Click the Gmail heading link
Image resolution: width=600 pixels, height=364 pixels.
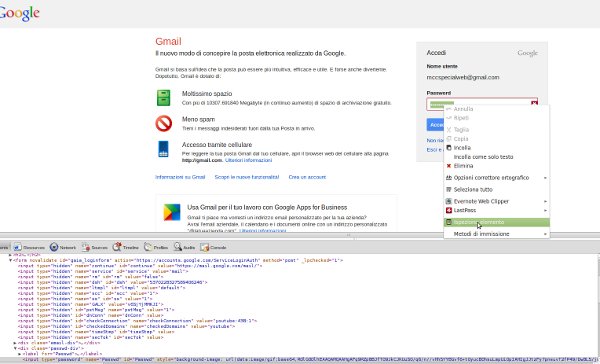[168, 41]
